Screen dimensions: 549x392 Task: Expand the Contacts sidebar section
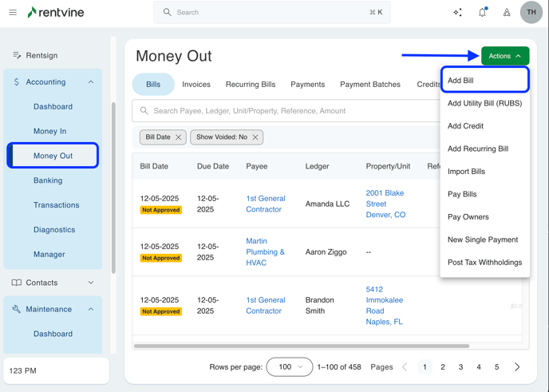pos(90,283)
